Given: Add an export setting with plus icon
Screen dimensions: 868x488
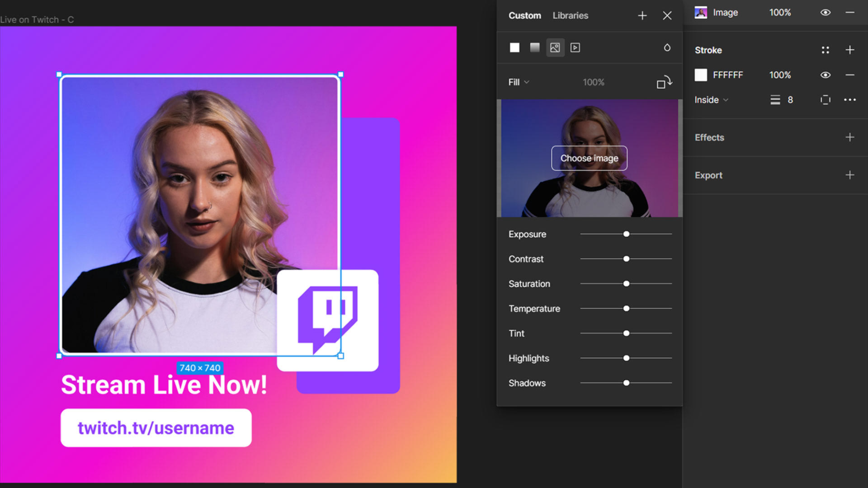Looking at the screenshot, I should click(x=850, y=175).
